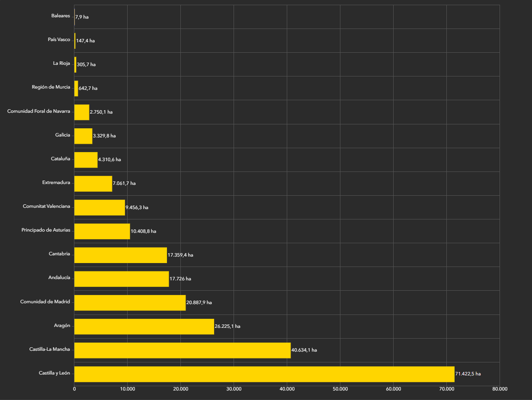Image resolution: width=532 pixels, height=400 pixels.
Task: Click the Comunidad de Madrid axis label
Action: tap(45, 302)
